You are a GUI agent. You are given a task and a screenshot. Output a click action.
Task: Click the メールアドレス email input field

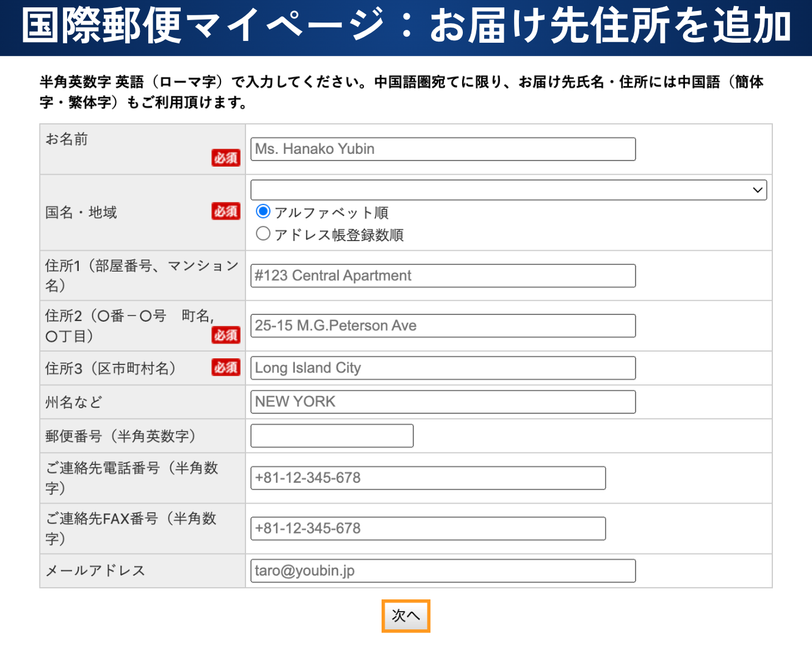point(443,571)
